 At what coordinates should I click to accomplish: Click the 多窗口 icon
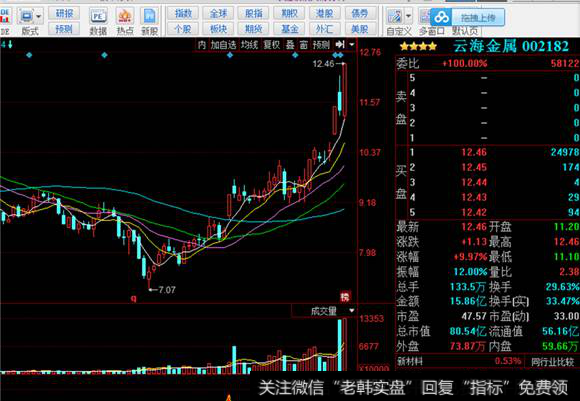425,16
